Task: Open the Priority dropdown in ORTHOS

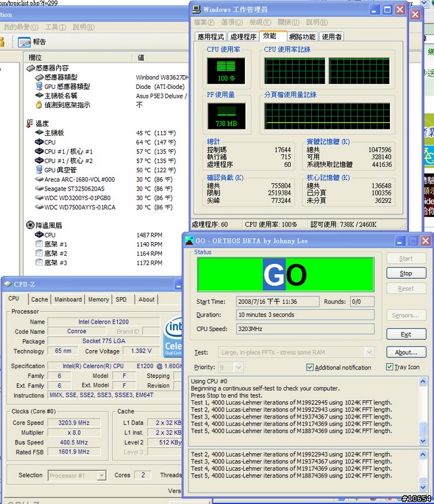Action: point(238,367)
